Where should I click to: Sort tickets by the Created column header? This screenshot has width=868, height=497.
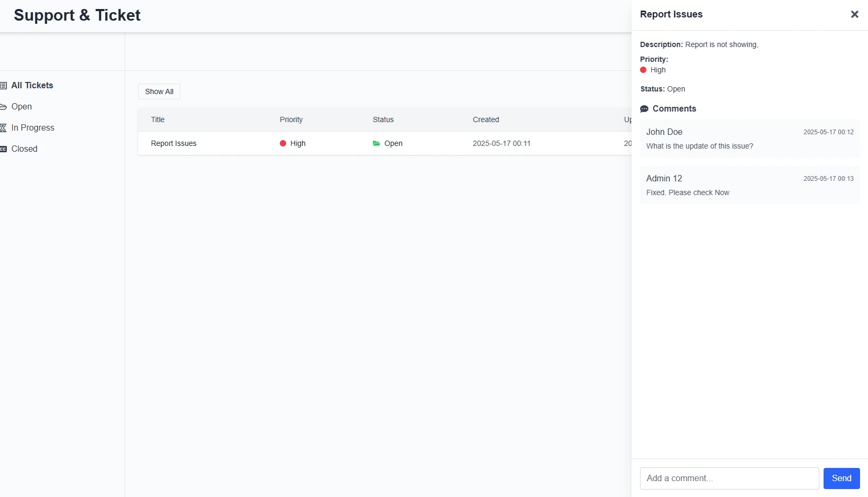(x=486, y=119)
